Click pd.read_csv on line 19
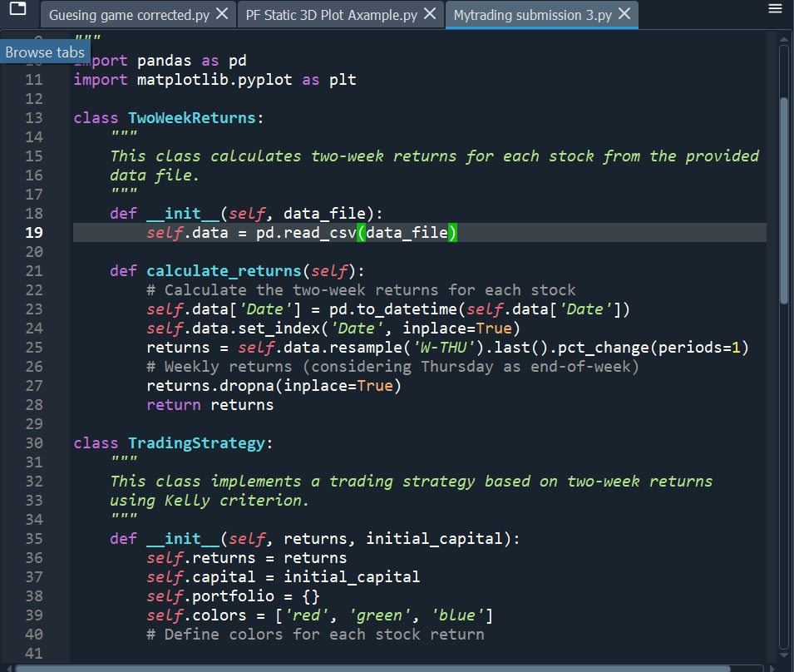The width and height of the screenshot is (794, 672). [306, 232]
